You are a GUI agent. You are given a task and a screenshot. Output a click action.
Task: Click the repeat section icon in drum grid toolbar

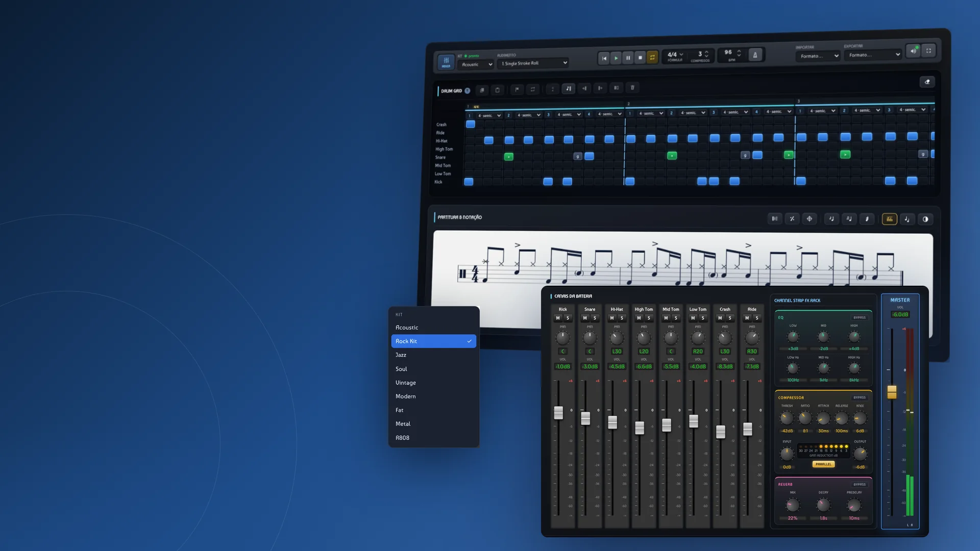click(533, 89)
